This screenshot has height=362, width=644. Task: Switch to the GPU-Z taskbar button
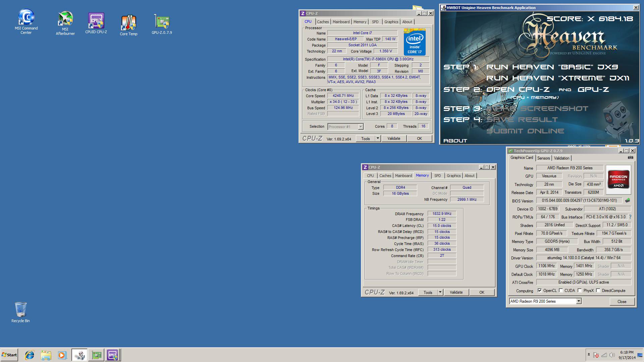click(x=96, y=355)
